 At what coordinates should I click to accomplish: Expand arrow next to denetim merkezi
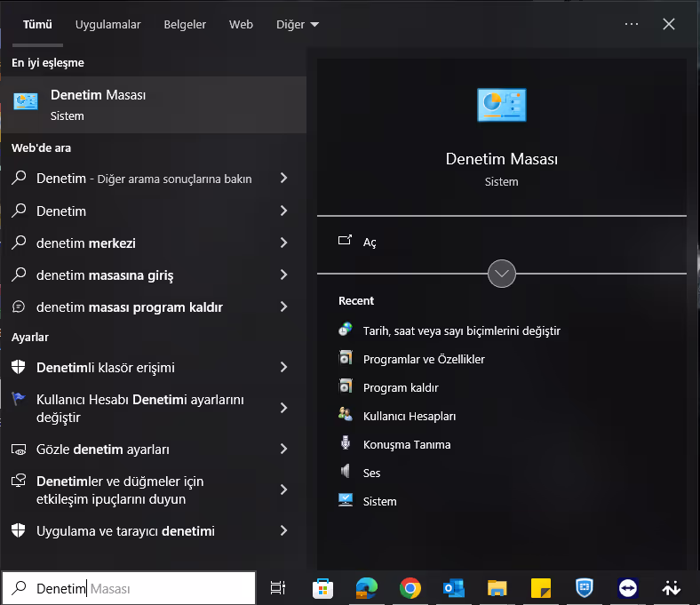(x=283, y=243)
